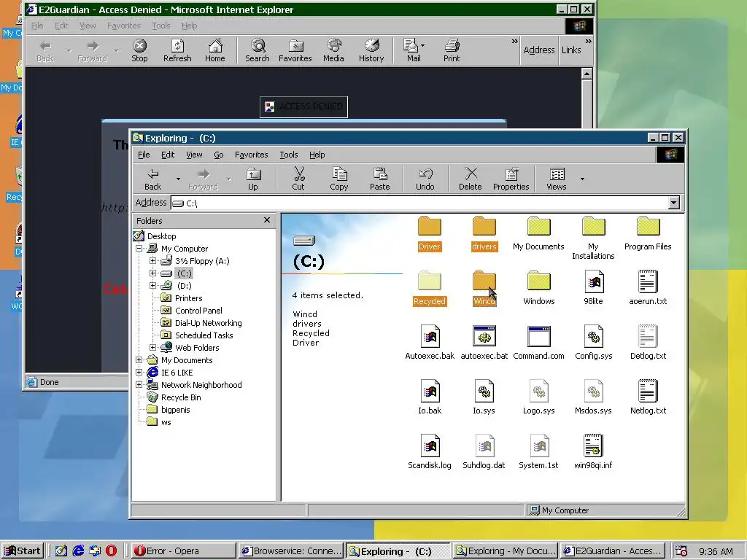Switch to Error - Opera taskbar button
Viewport: 747px width, 560px height.
(x=183, y=551)
